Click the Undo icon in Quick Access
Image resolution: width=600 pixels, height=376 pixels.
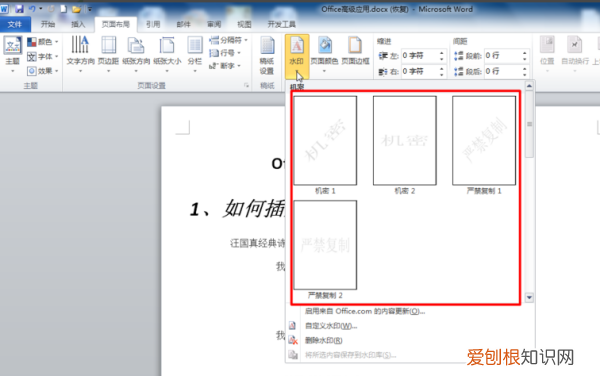pos(32,8)
